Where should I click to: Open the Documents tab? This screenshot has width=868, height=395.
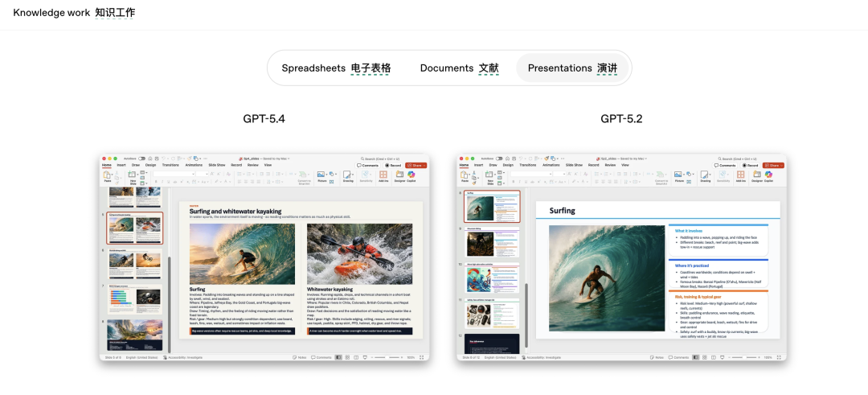point(459,68)
